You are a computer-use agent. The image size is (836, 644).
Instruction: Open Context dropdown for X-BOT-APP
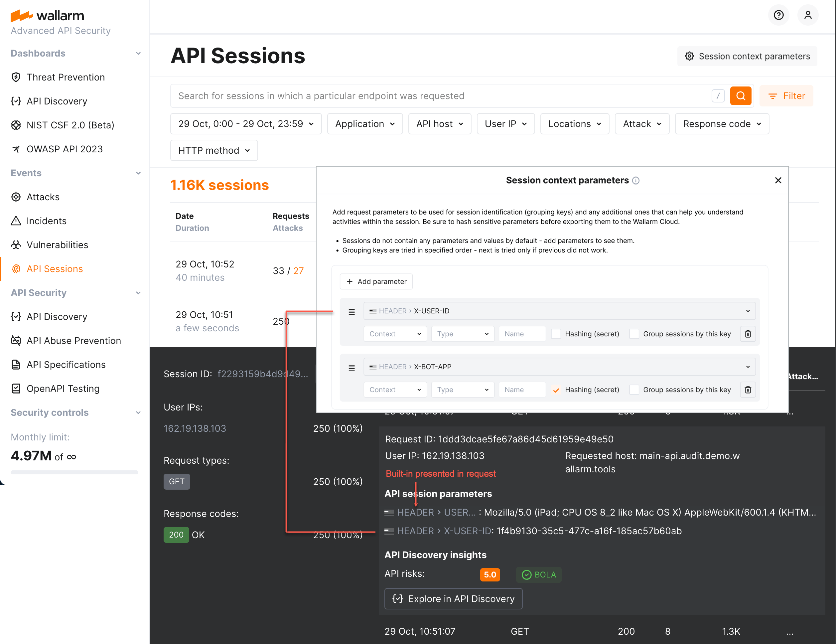[x=395, y=390]
